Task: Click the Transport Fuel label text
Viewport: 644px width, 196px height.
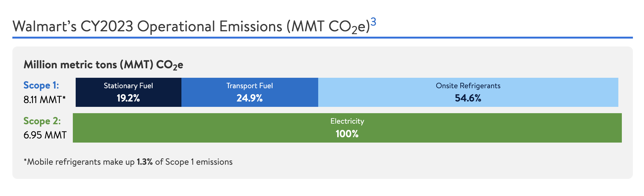Action: coord(249,86)
